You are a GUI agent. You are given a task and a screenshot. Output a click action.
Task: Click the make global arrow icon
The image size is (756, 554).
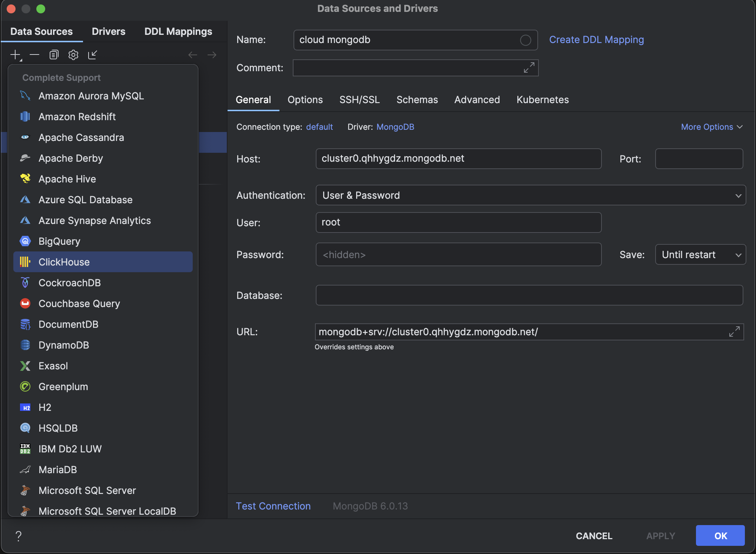pyautogui.click(x=93, y=55)
